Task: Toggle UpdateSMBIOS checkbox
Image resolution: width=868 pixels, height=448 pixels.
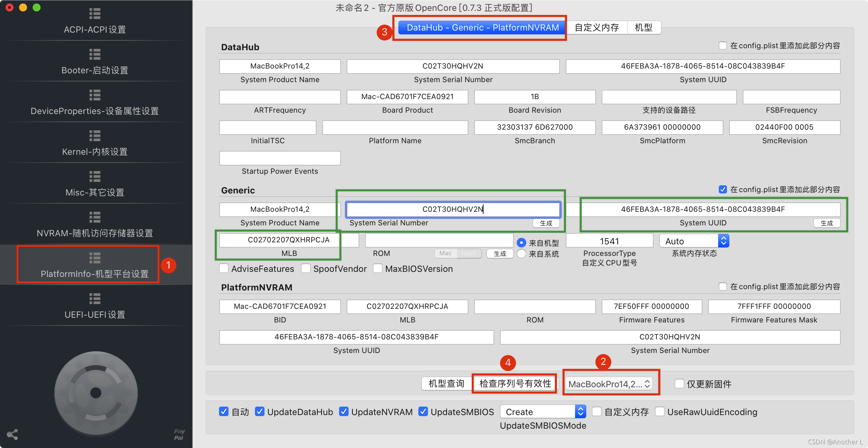Action: (x=423, y=412)
